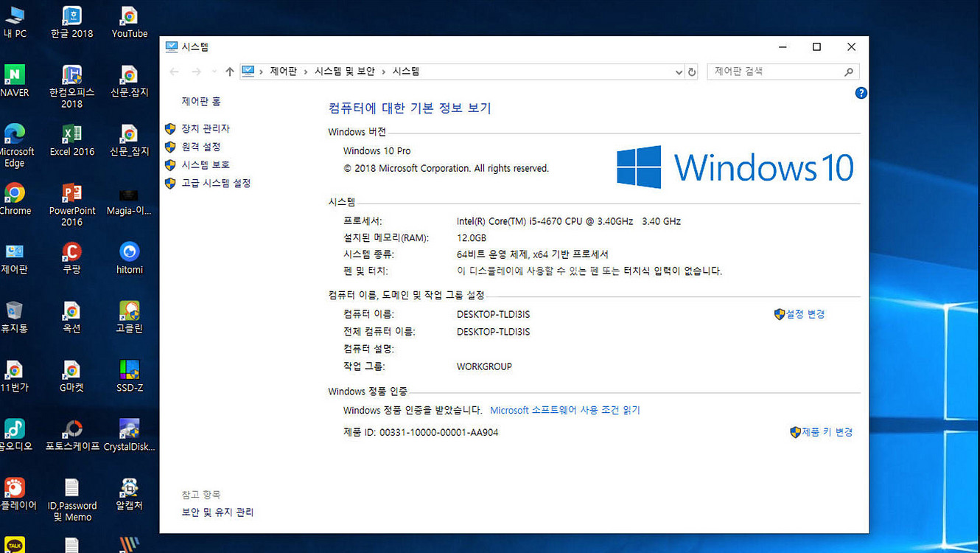The image size is (980, 553).
Task: Open the address bar history dropdown
Action: pyautogui.click(x=679, y=72)
